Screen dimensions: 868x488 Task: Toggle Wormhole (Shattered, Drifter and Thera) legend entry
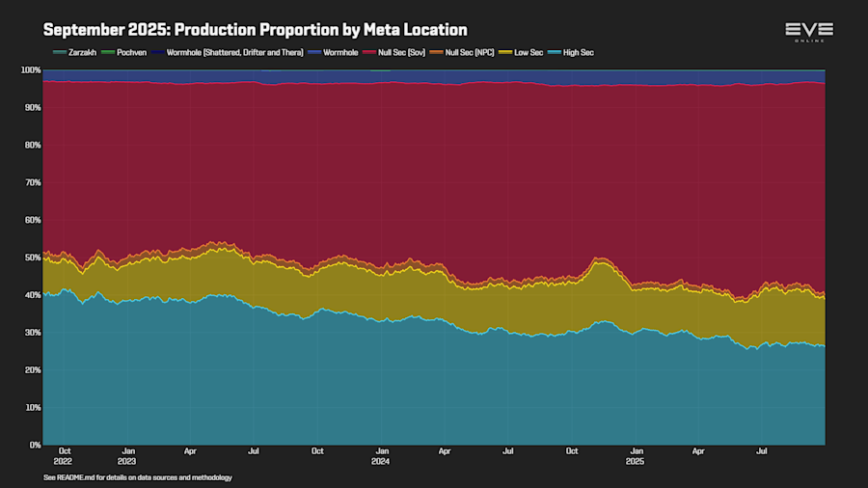tap(228, 53)
